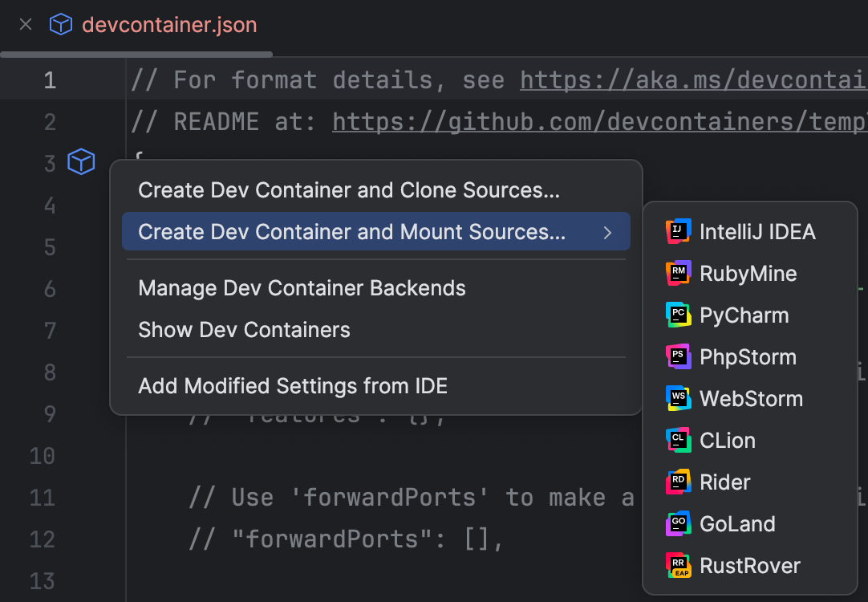Choose WebStorm from the IDE submenu
Image resolution: width=868 pixels, height=602 pixels.
tap(751, 398)
